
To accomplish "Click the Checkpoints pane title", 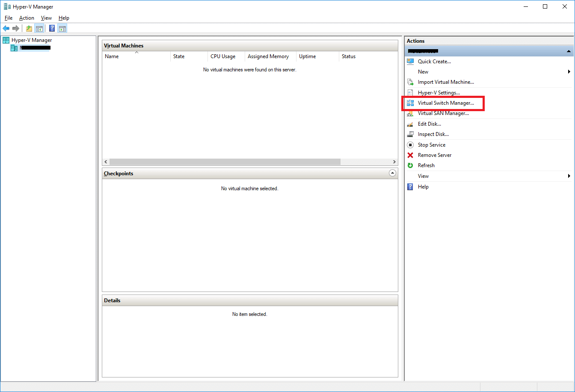I will coord(119,174).
